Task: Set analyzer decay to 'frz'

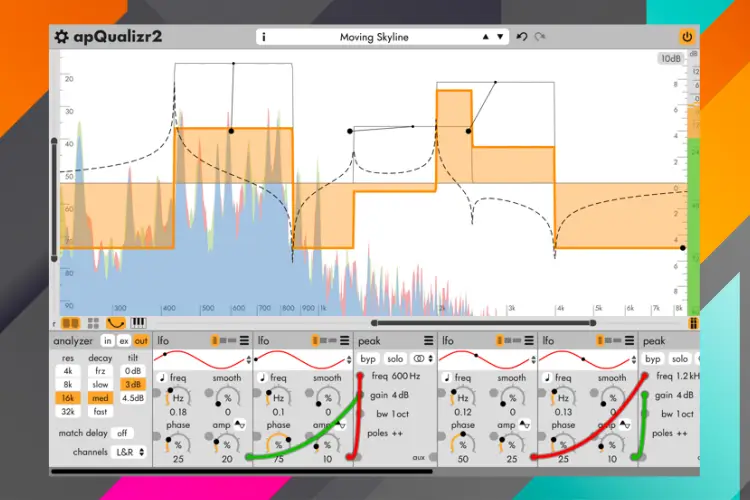Action: tap(100, 371)
